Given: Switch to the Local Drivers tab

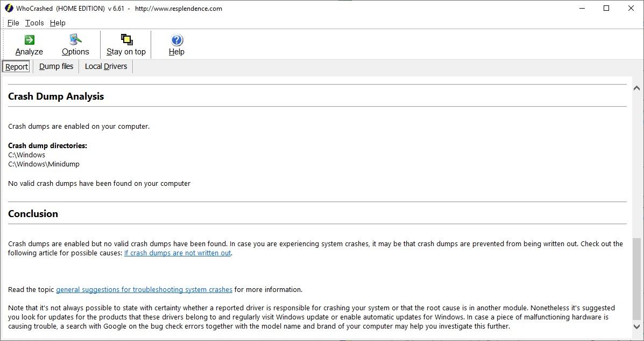Looking at the screenshot, I should coord(106,66).
